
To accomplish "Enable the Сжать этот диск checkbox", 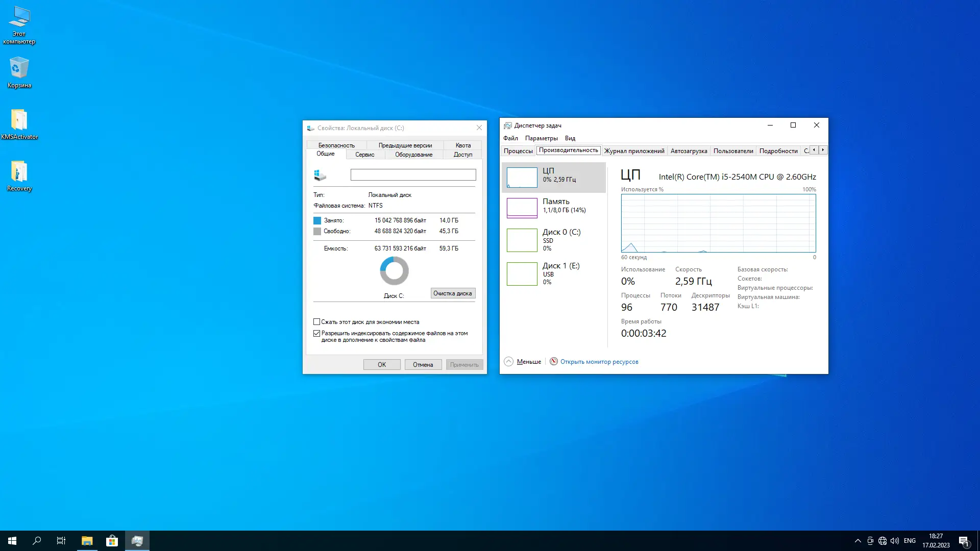I will point(316,321).
